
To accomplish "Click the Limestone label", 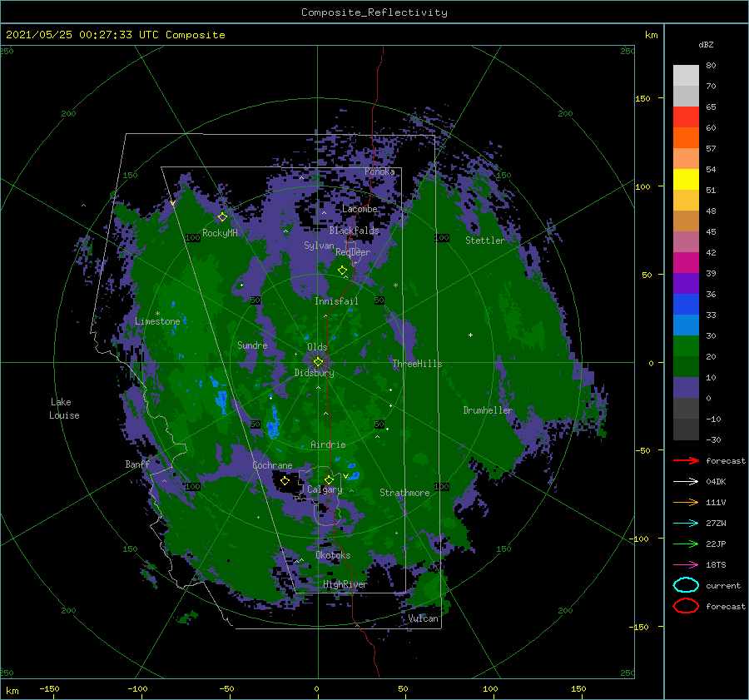I will [x=157, y=321].
